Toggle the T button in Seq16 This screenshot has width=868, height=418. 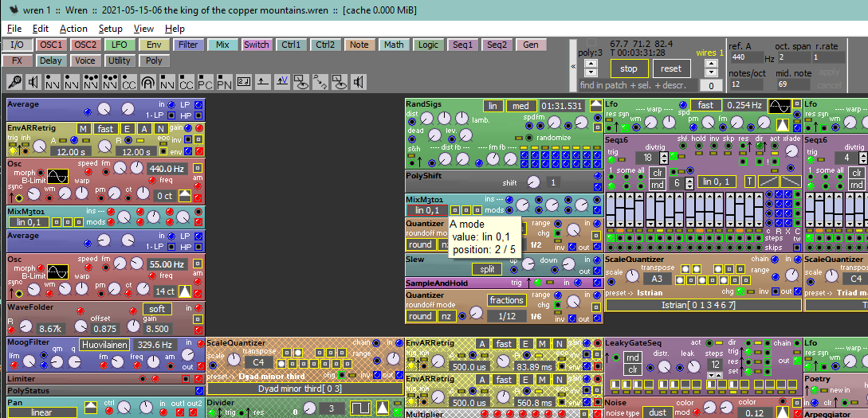click(x=749, y=182)
